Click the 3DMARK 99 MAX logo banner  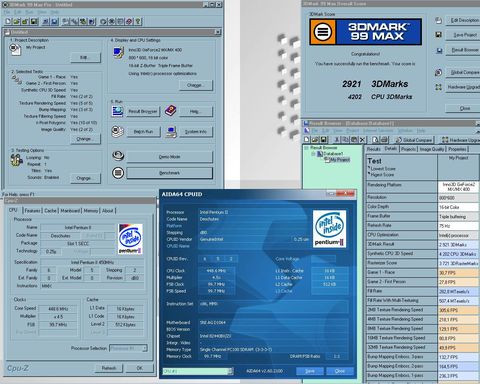click(366, 32)
